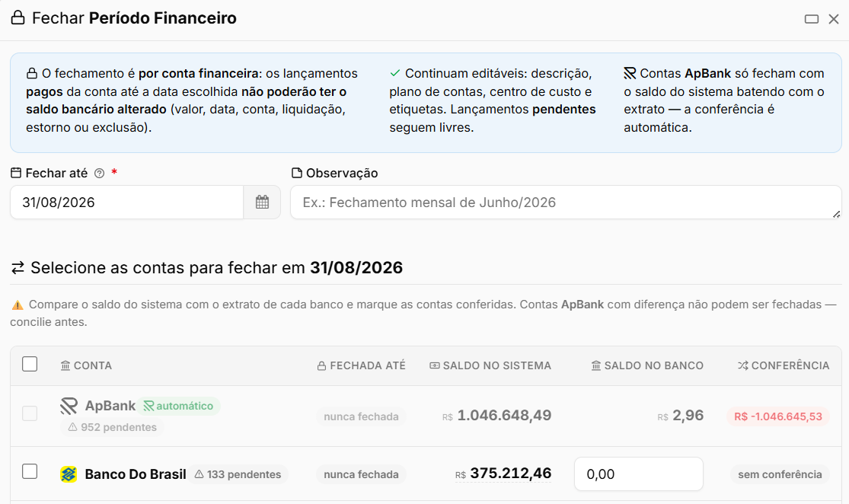The image size is (849, 504).
Task: Click the sem conferência badge
Action: point(780,475)
